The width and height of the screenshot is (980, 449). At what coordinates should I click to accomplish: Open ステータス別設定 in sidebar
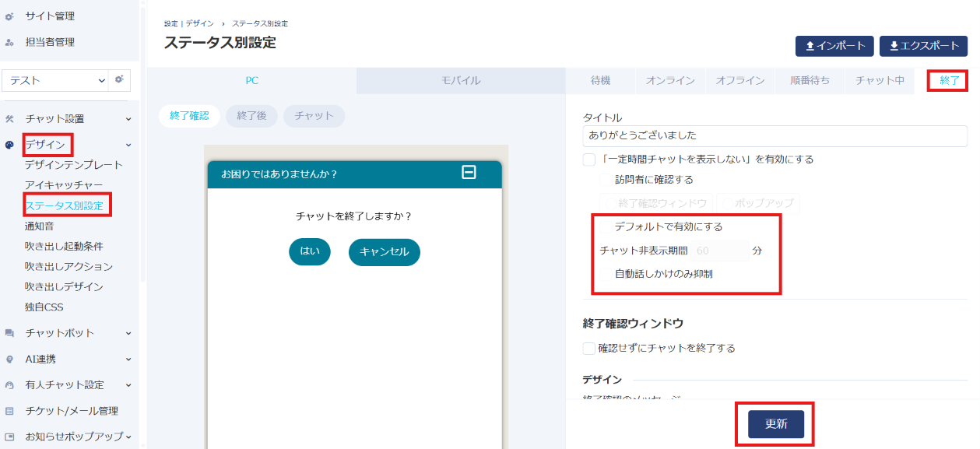(x=64, y=206)
